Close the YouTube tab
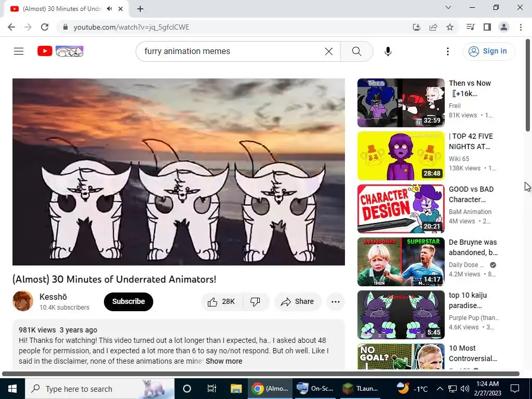Image resolution: width=532 pixels, height=399 pixels. point(121,9)
